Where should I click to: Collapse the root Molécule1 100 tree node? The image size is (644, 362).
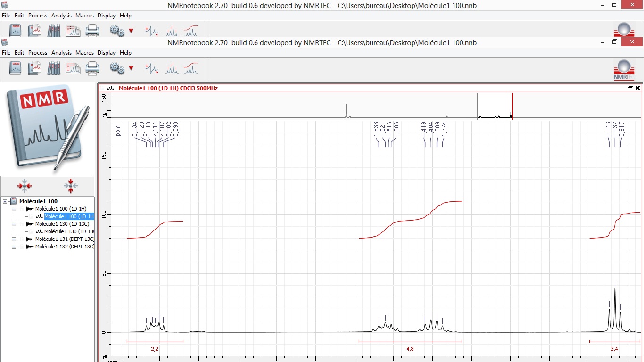5,201
